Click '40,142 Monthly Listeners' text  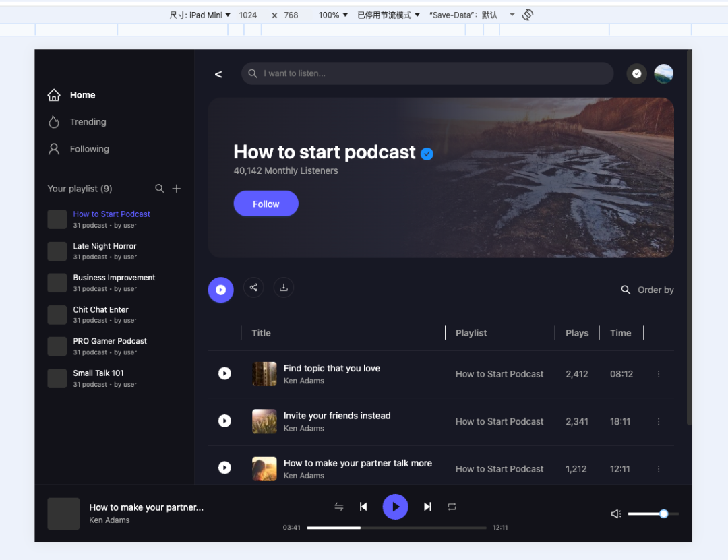pyautogui.click(x=286, y=170)
